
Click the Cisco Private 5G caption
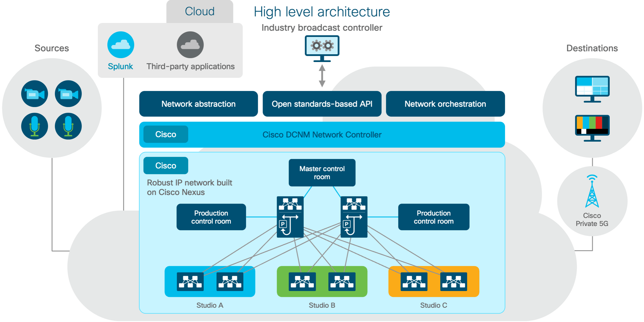tap(592, 219)
